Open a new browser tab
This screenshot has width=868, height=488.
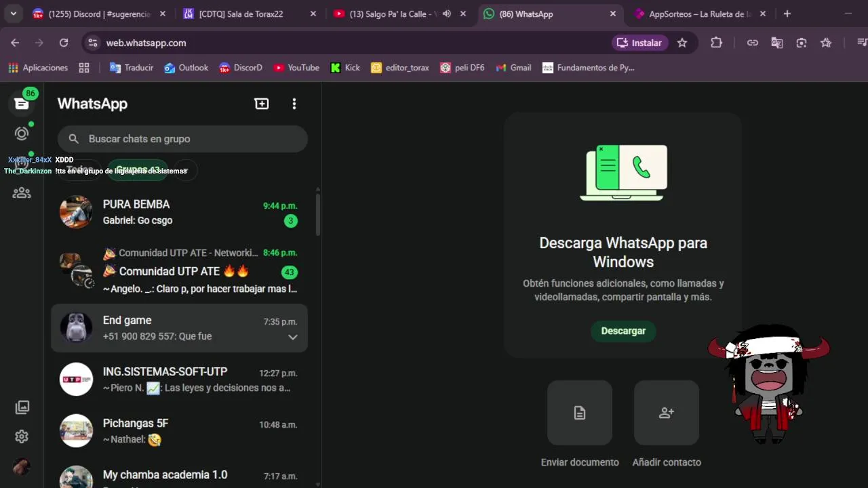(x=787, y=14)
